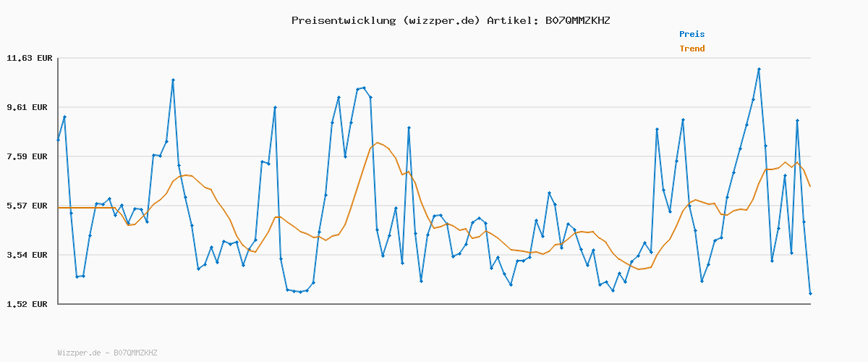Click the 11.63 EUR axis label
The width and height of the screenshot is (868, 362).
pyautogui.click(x=29, y=58)
